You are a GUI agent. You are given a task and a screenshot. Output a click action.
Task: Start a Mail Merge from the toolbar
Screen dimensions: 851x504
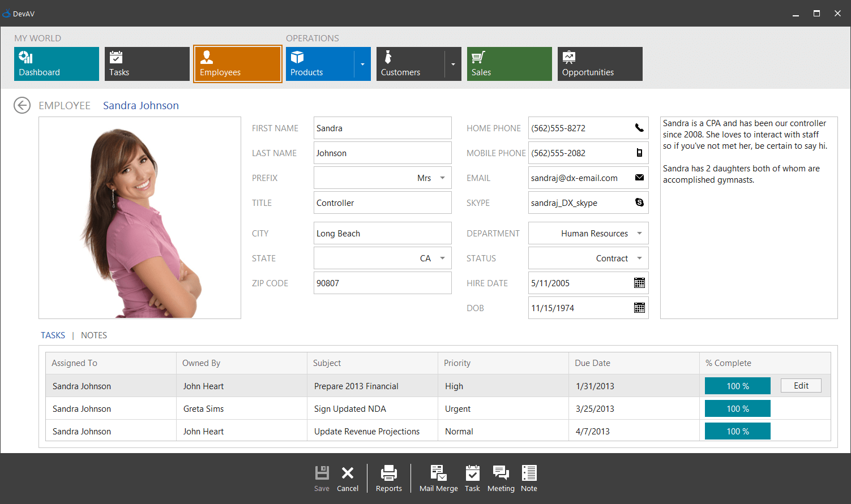[x=438, y=478]
